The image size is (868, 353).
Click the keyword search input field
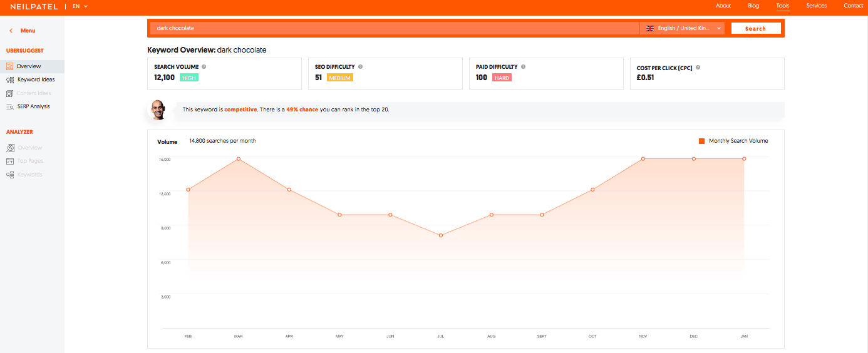coord(395,28)
